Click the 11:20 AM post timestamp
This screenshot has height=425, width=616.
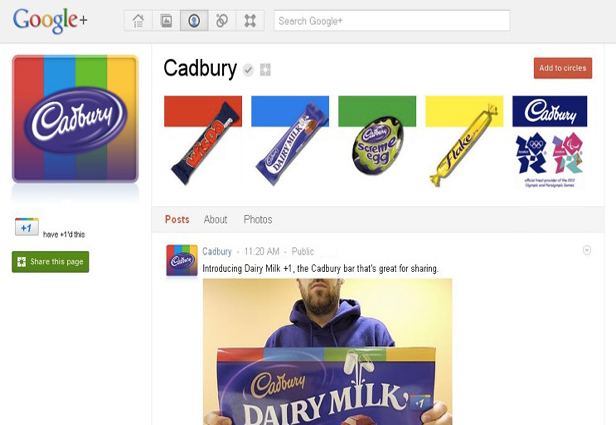coord(262,251)
